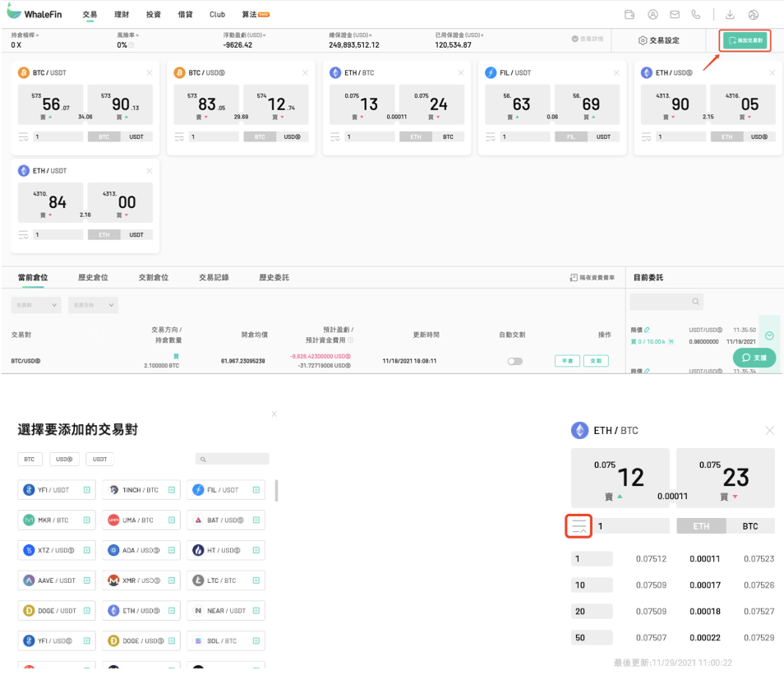The image size is (784, 675).
Task: Add the NEAR / USDT pair
Action: coord(256,610)
